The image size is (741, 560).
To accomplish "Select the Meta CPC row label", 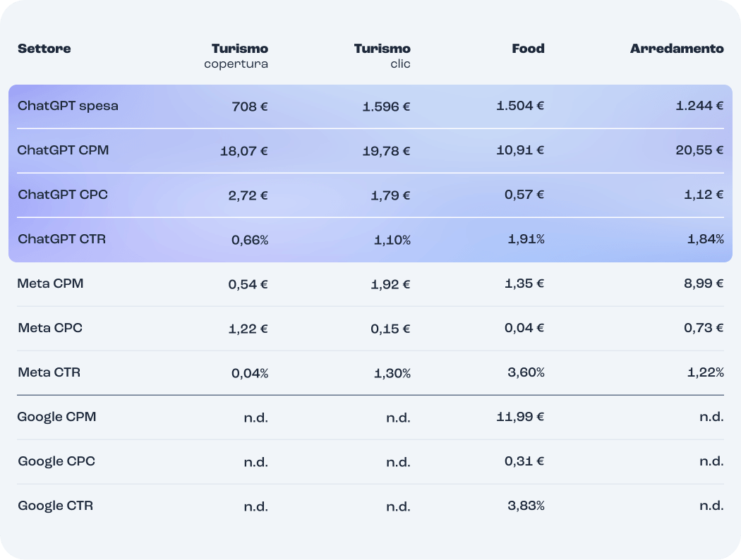I will coord(50,328).
